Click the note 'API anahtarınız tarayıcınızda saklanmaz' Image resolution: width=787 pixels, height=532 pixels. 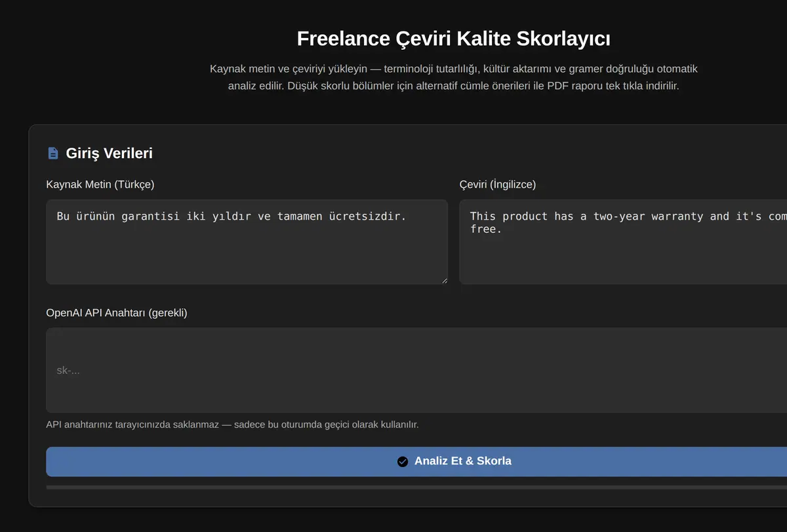232,424
